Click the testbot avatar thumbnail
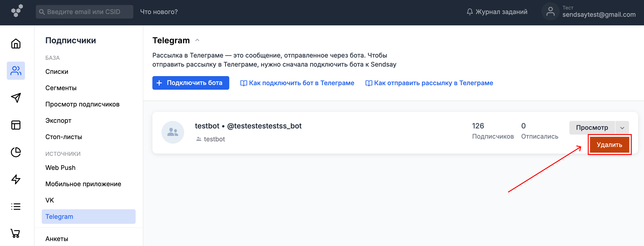The image size is (644, 246). coord(173,132)
